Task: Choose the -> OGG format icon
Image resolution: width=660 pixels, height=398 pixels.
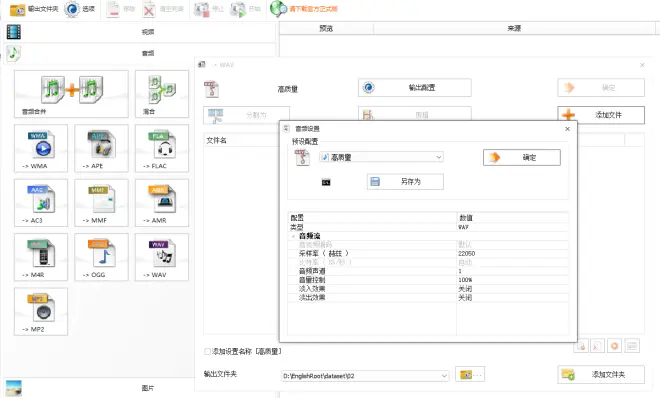Action: click(x=101, y=257)
